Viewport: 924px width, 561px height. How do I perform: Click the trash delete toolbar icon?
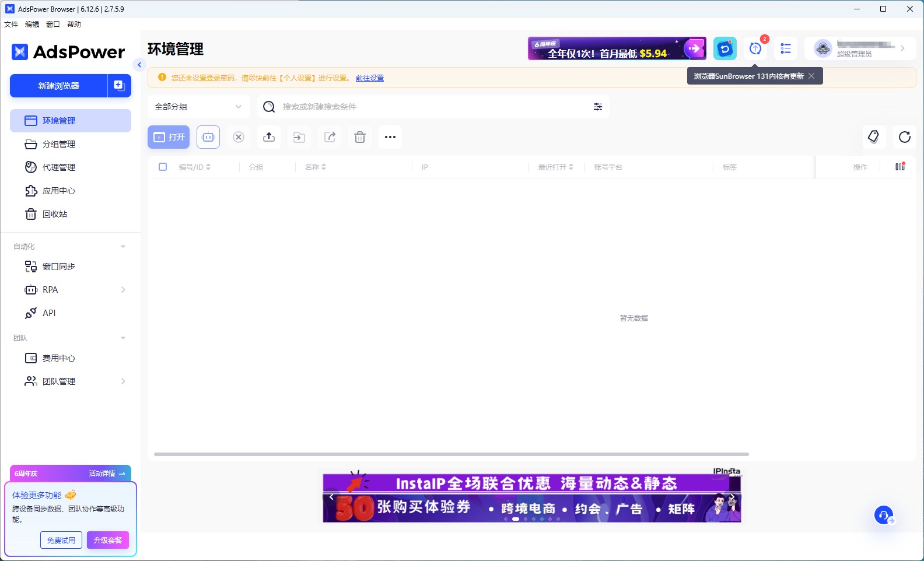pos(360,137)
